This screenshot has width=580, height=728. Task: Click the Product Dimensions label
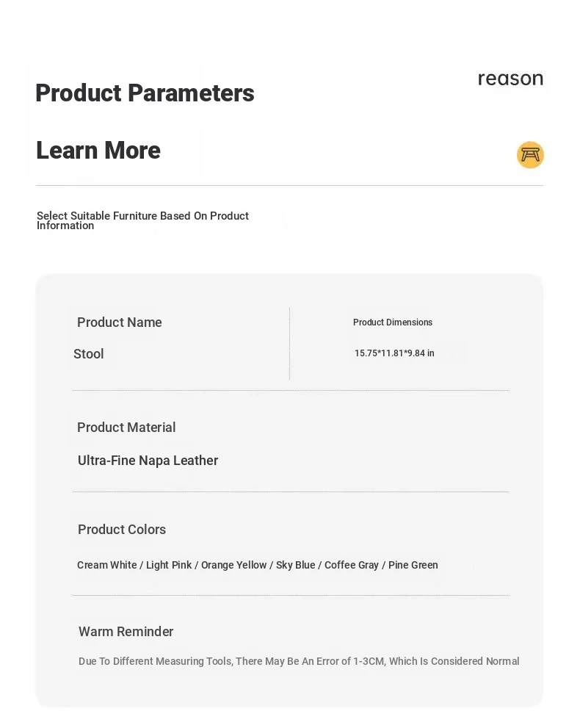point(393,322)
